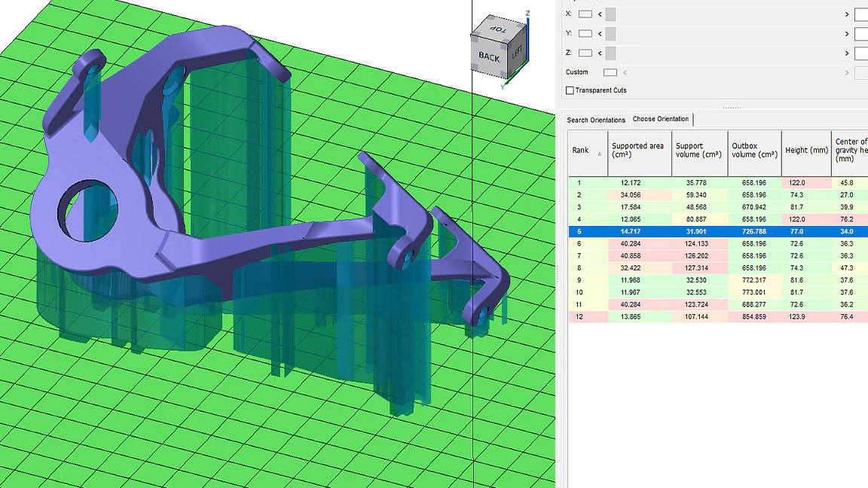Viewport: 868px width, 488px height.
Task: Select the rank 7 orientation row
Action: coord(718,255)
